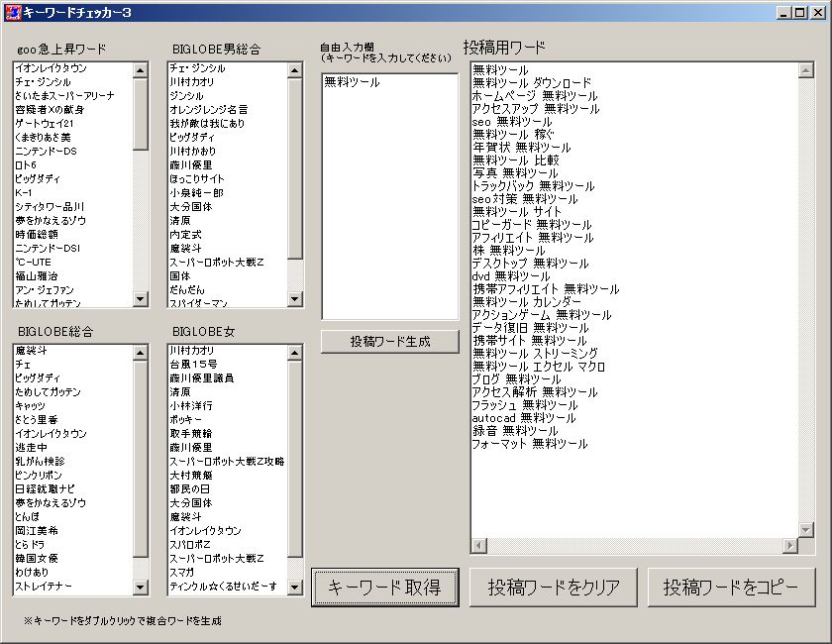Select K-1 in goo list
This screenshot has width=832, height=644.
click(x=24, y=193)
